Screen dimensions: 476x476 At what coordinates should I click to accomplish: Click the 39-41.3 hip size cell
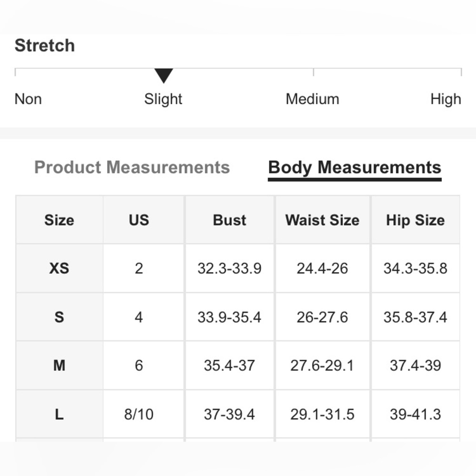[415, 414]
